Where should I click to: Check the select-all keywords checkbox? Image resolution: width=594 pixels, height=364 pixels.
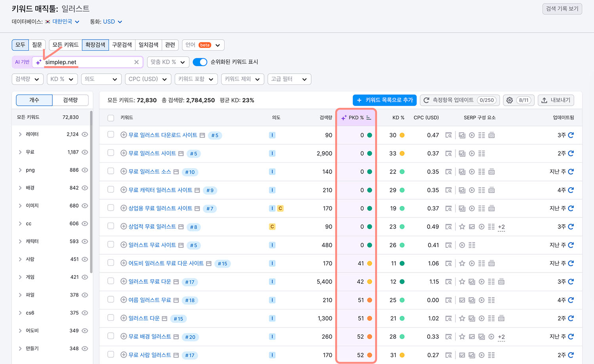click(111, 118)
